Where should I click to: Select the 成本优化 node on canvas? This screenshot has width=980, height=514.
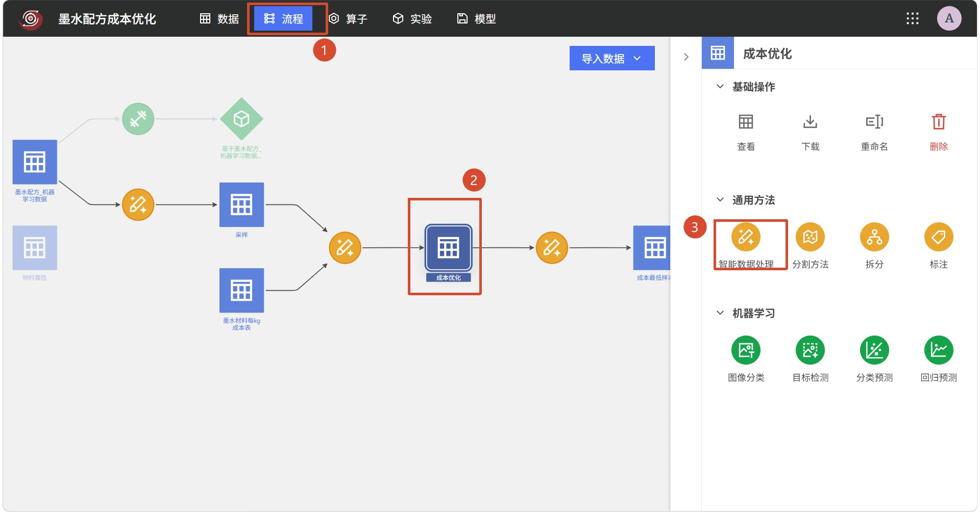(448, 248)
